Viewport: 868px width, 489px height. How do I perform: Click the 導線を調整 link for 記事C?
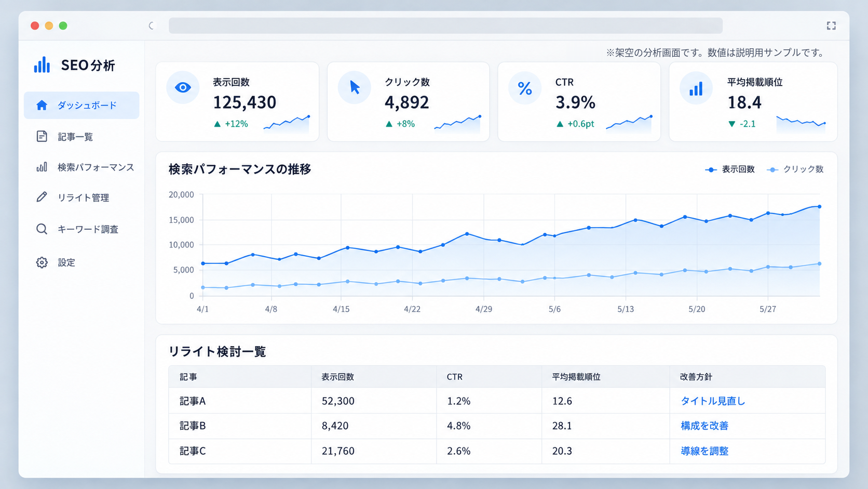(x=704, y=451)
